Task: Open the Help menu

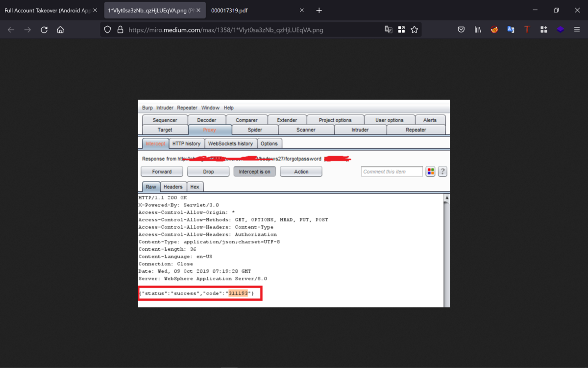Action: [229, 108]
